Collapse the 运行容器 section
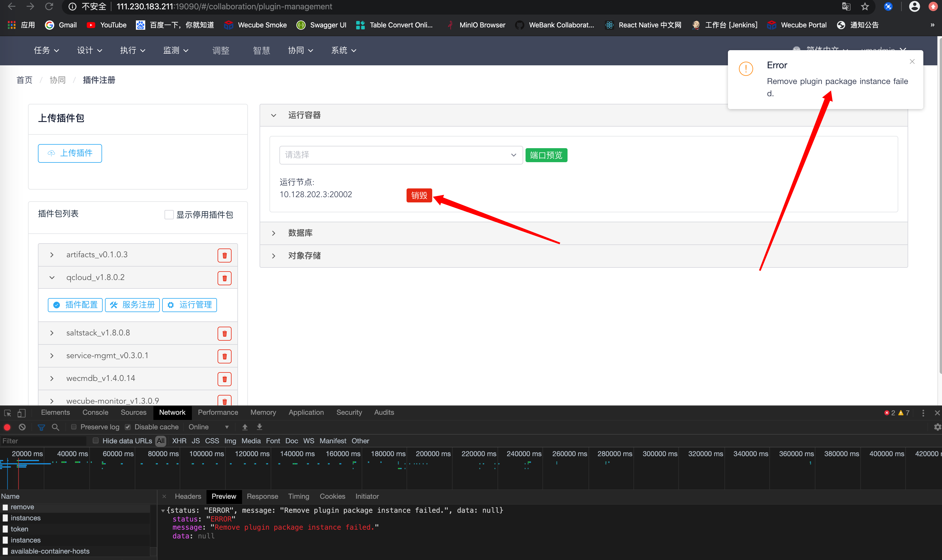This screenshot has height=560, width=942. (x=584, y=115)
